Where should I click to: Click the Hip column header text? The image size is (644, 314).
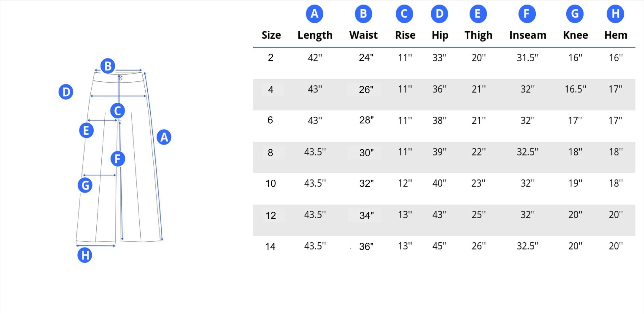440,35
